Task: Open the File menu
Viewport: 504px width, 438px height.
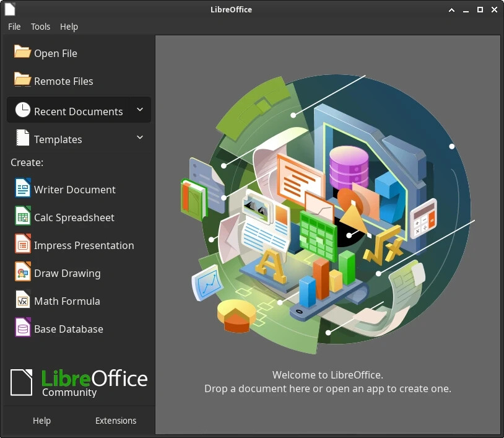Action: coord(14,27)
